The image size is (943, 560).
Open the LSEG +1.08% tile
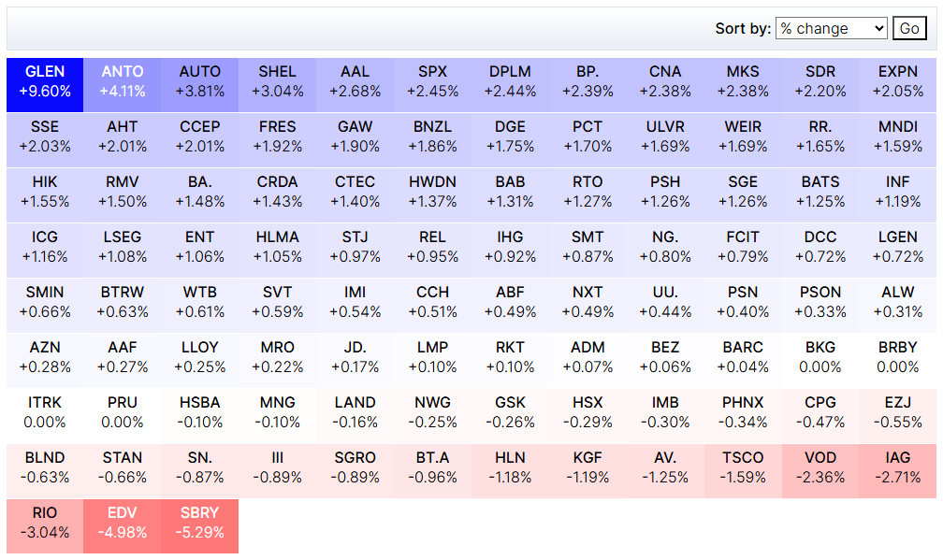(x=123, y=248)
